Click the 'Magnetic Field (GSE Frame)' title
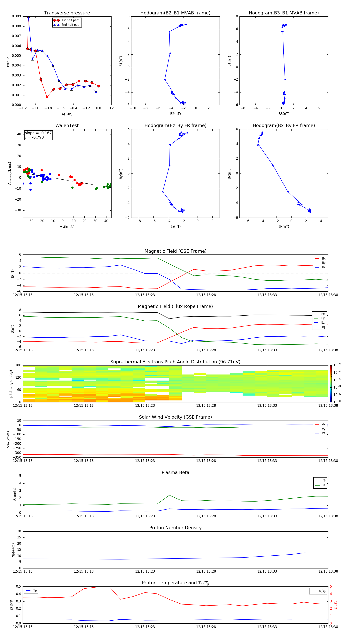The height and width of the screenshot is (644, 351). (175, 251)
